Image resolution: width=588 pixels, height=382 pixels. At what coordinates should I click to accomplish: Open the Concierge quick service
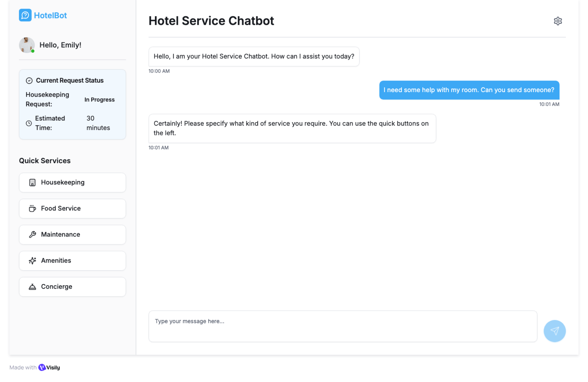tap(72, 287)
